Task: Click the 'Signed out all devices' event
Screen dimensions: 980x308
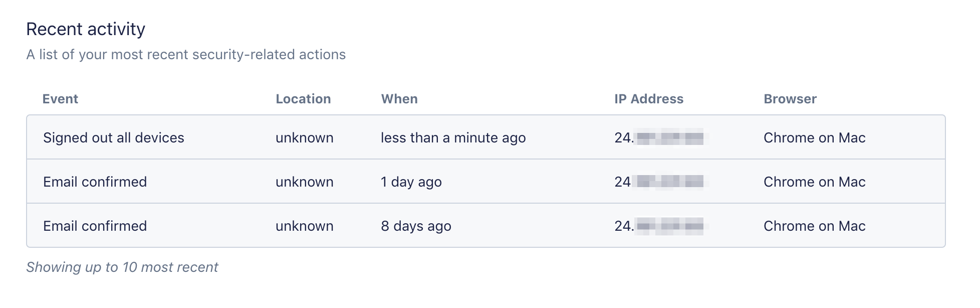Action: (113, 137)
